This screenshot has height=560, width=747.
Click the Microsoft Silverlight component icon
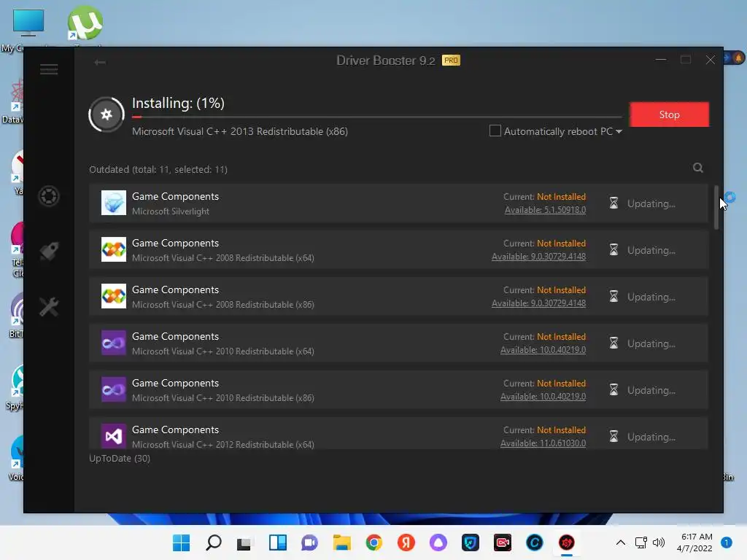click(x=113, y=203)
